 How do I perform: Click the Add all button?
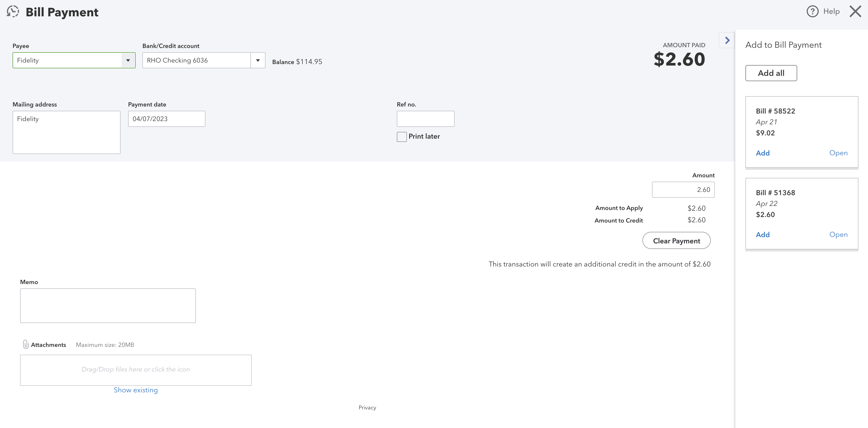771,73
